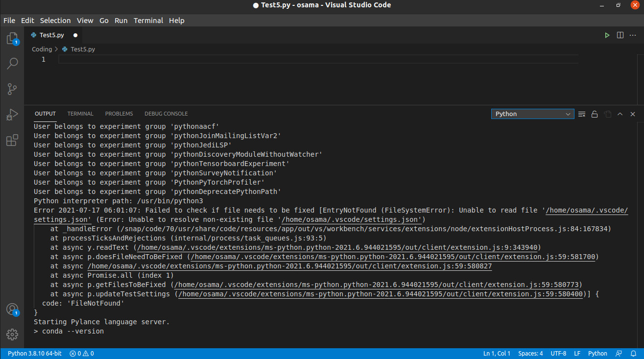Toggle notifications via the bell icon

click(x=632, y=353)
